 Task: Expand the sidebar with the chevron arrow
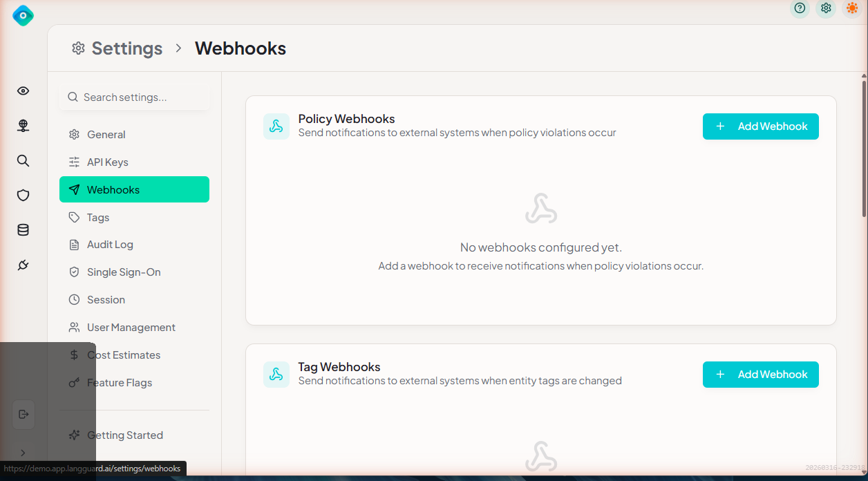[x=22, y=453]
